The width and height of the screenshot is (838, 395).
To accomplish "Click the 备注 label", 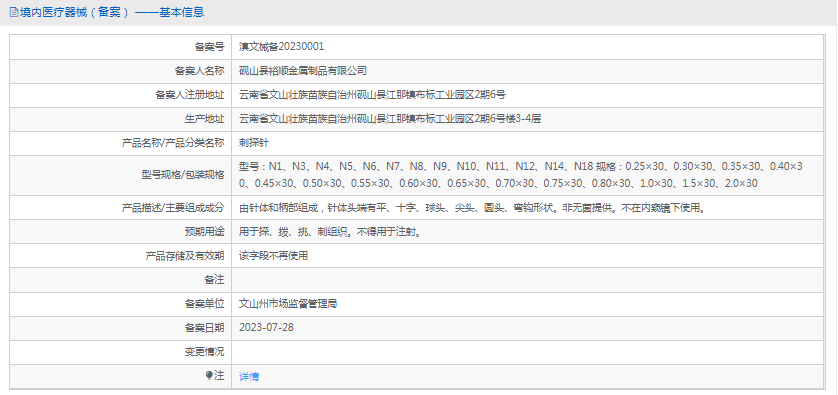I will [x=214, y=280].
